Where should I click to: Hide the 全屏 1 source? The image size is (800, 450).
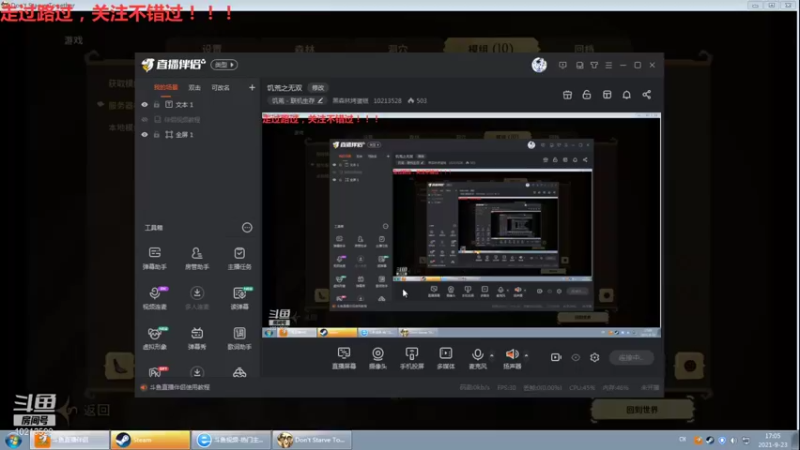[144, 135]
